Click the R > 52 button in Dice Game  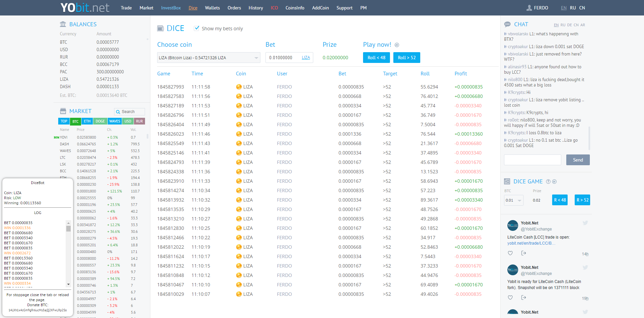582,200
